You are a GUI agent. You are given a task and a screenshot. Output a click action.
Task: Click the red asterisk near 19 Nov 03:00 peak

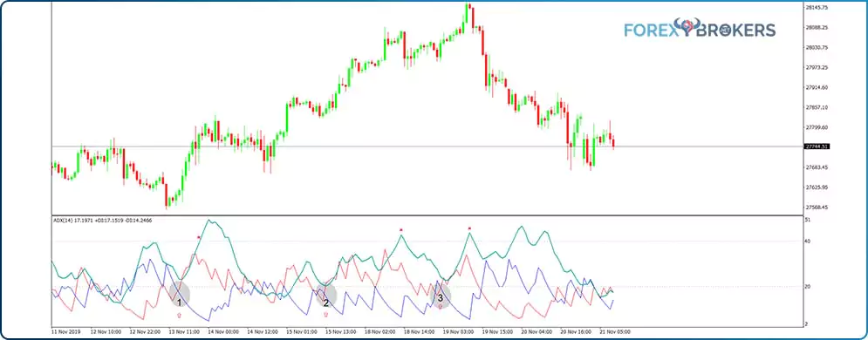(469, 228)
